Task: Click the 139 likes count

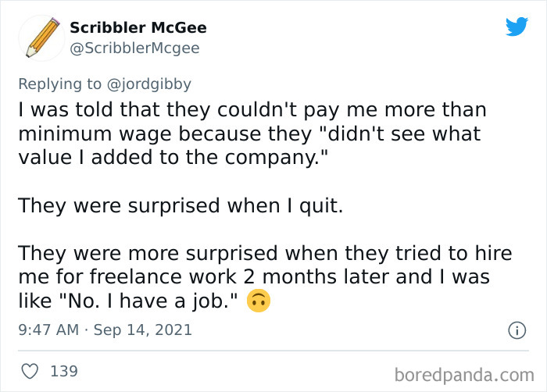Action: pos(63,371)
